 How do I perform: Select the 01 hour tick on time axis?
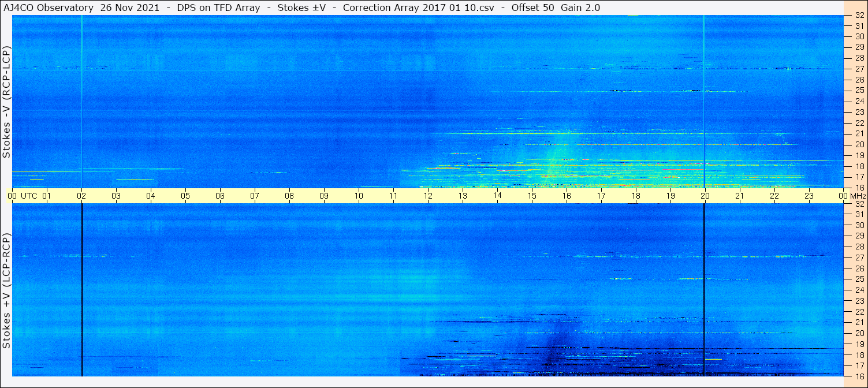(x=47, y=196)
